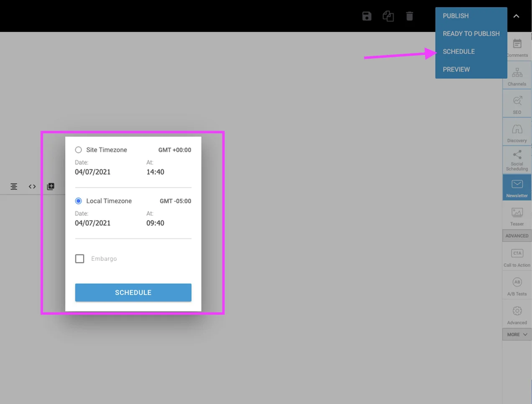532x404 pixels.
Task: Open the Teaser sidebar panel
Action: point(517,215)
